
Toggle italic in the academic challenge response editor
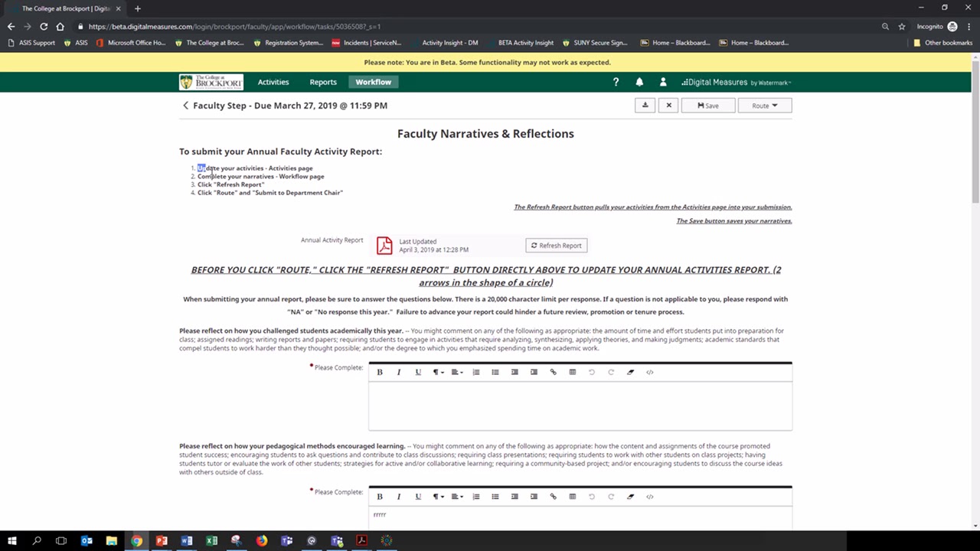[399, 372]
